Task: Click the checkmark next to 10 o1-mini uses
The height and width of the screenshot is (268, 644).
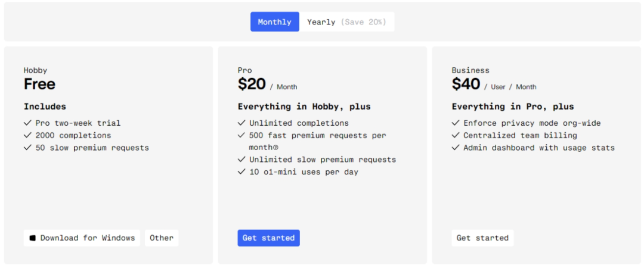Action: 241,172
